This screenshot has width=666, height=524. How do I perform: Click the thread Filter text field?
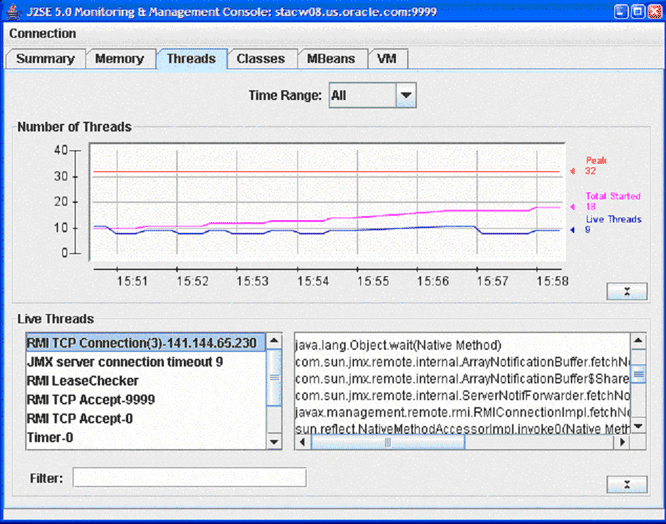tap(189, 478)
